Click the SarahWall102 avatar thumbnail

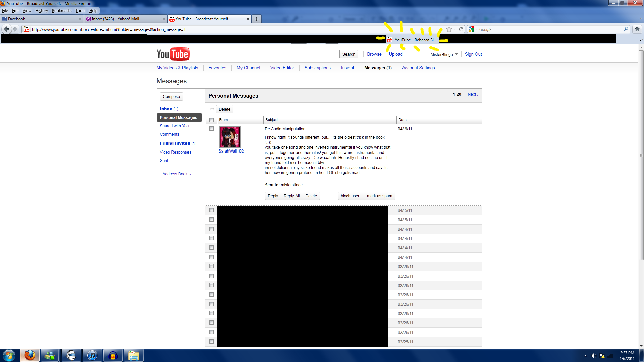(230, 137)
